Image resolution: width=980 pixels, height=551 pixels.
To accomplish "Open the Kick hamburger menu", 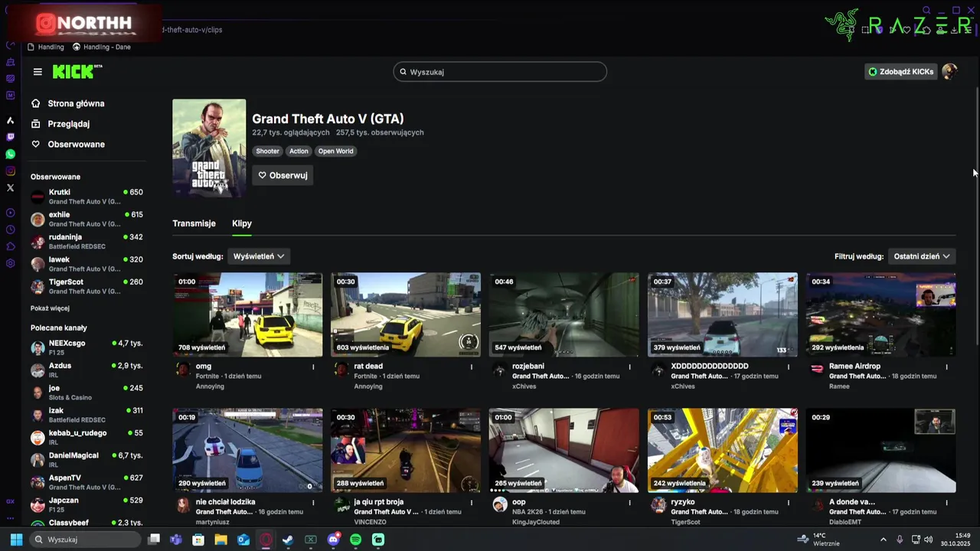I will point(38,72).
